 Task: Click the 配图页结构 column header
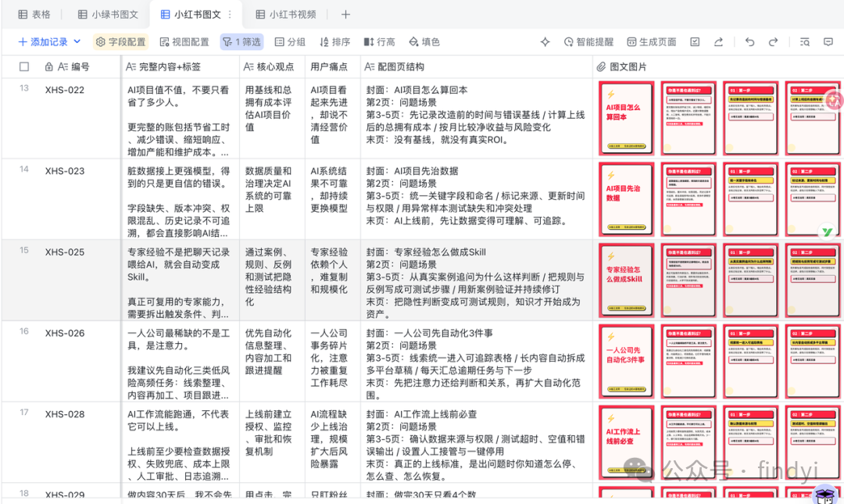click(x=477, y=66)
